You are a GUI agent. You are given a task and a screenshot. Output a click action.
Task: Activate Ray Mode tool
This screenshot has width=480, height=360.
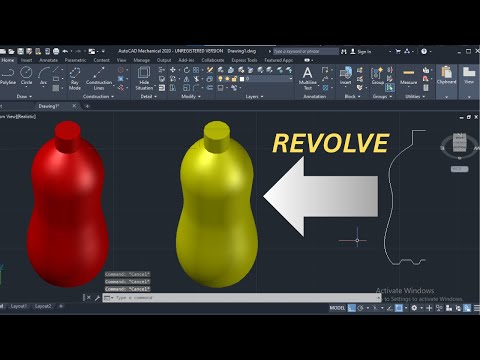point(75,79)
